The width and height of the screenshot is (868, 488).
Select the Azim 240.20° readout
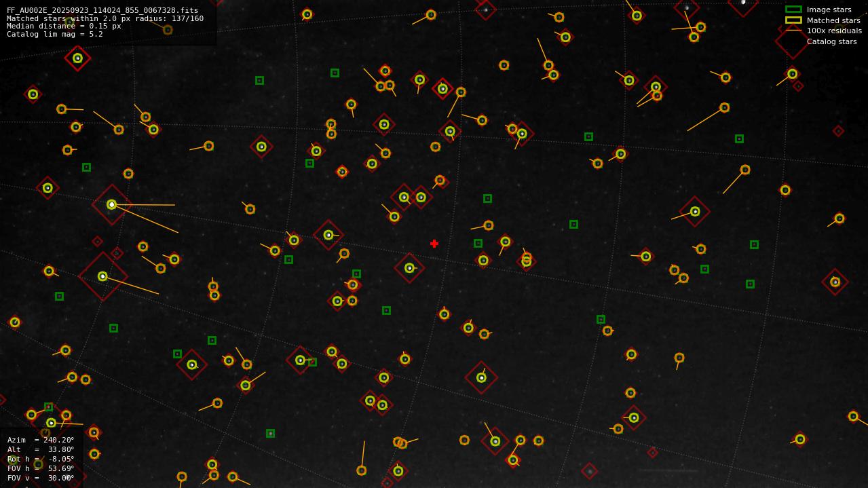(41, 440)
